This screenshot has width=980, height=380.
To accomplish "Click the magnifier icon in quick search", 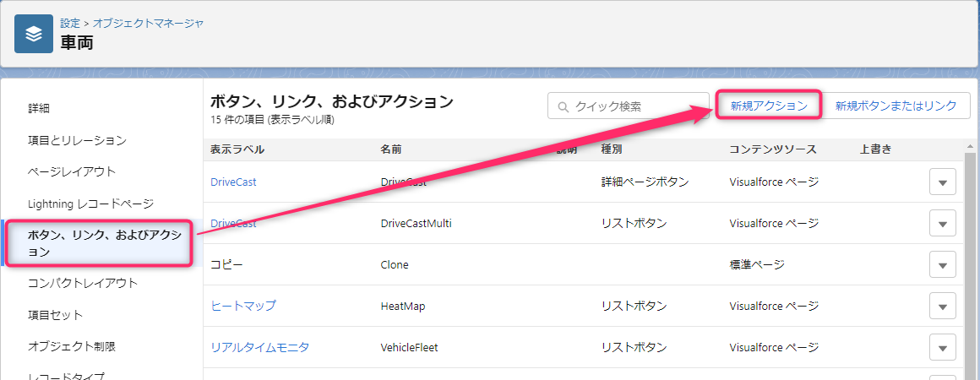I will click(x=563, y=106).
